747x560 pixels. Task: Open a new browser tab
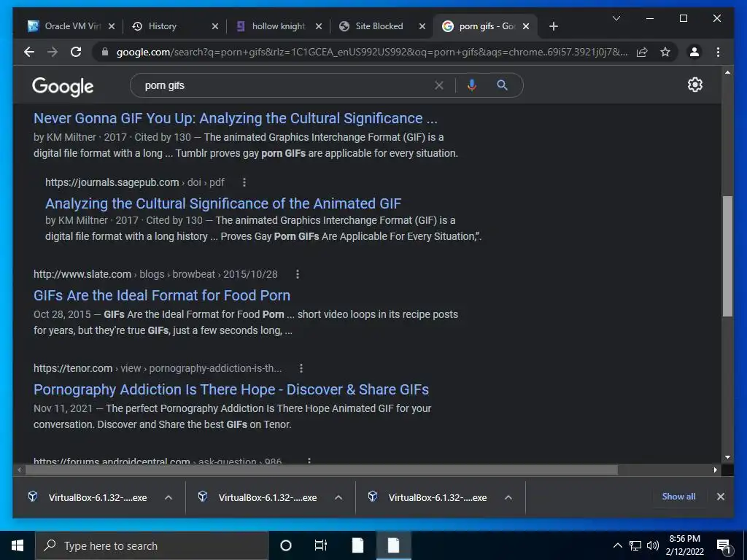pyautogui.click(x=553, y=26)
